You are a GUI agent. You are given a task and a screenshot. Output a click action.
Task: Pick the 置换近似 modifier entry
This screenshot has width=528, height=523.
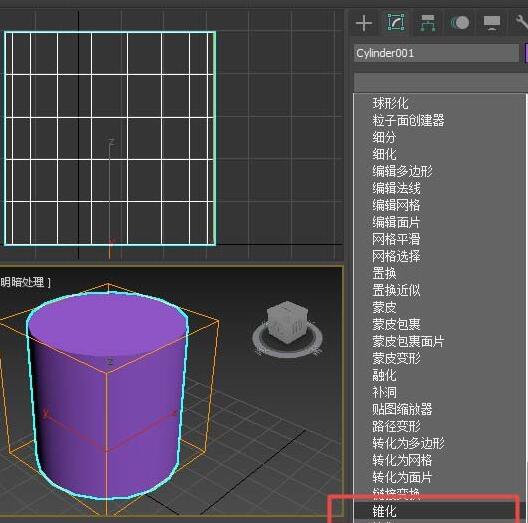tap(396, 290)
